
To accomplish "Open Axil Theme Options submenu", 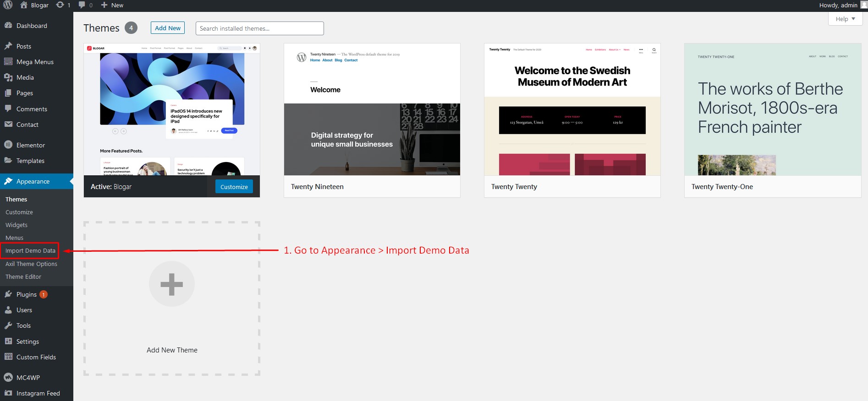I will coord(31,264).
